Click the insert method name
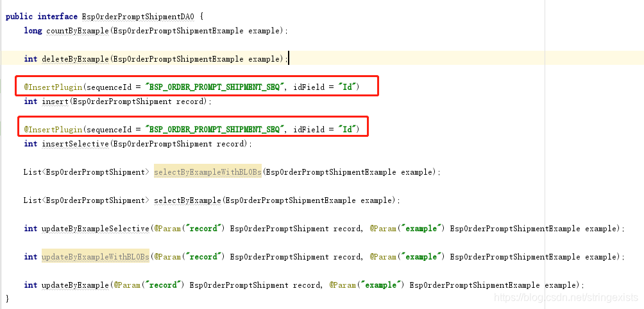 pos(55,102)
